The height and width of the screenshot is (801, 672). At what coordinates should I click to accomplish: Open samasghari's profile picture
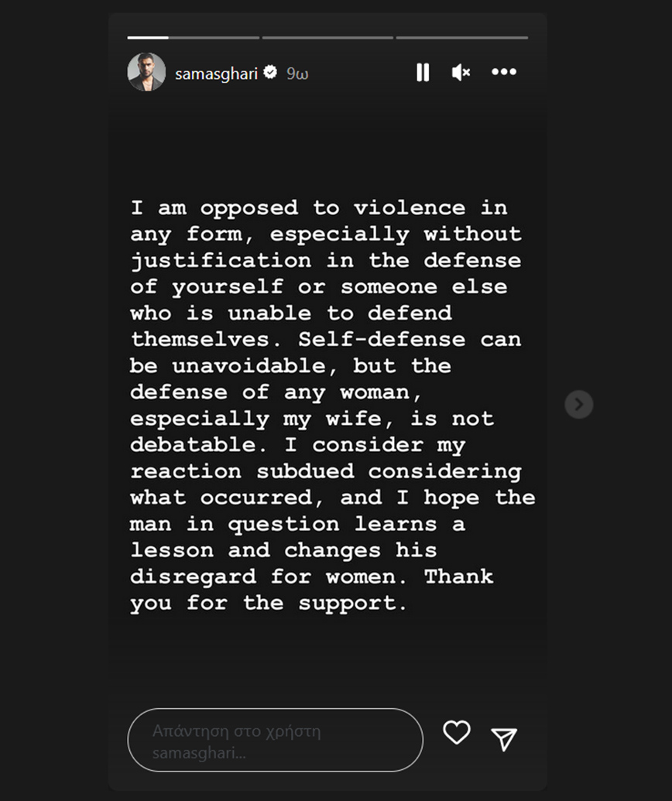(x=146, y=73)
